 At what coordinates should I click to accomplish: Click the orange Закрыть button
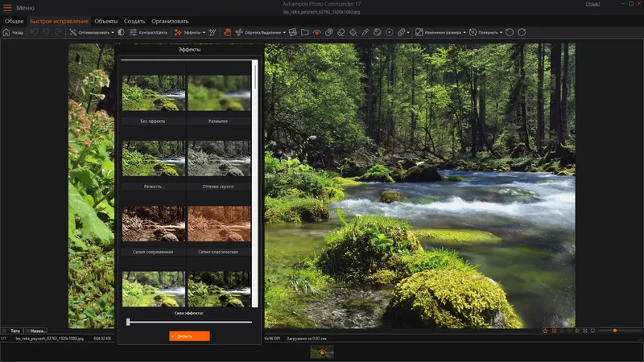click(189, 336)
